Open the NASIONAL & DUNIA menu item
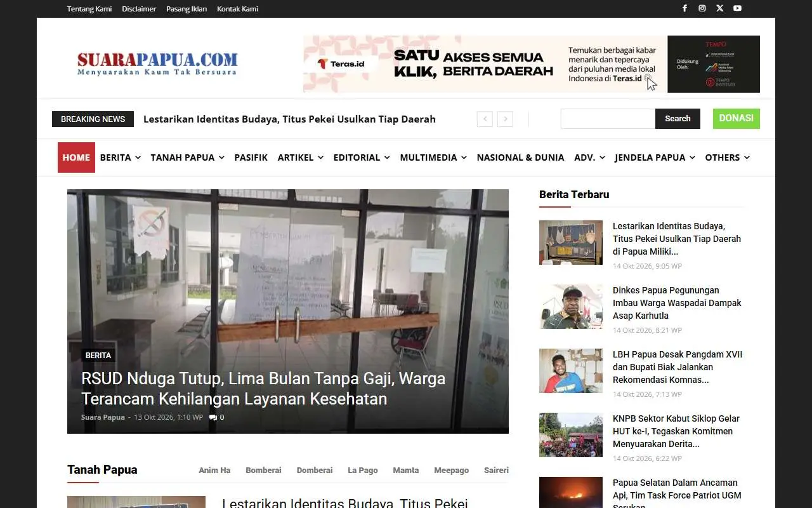This screenshot has height=508, width=812. tap(520, 157)
